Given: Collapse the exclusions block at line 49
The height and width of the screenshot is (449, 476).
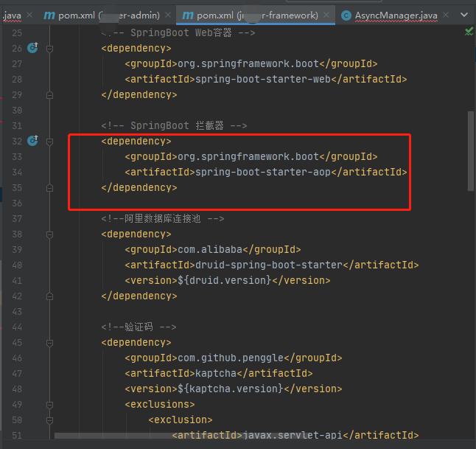Looking at the screenshot, I should [x=50, y=405].
